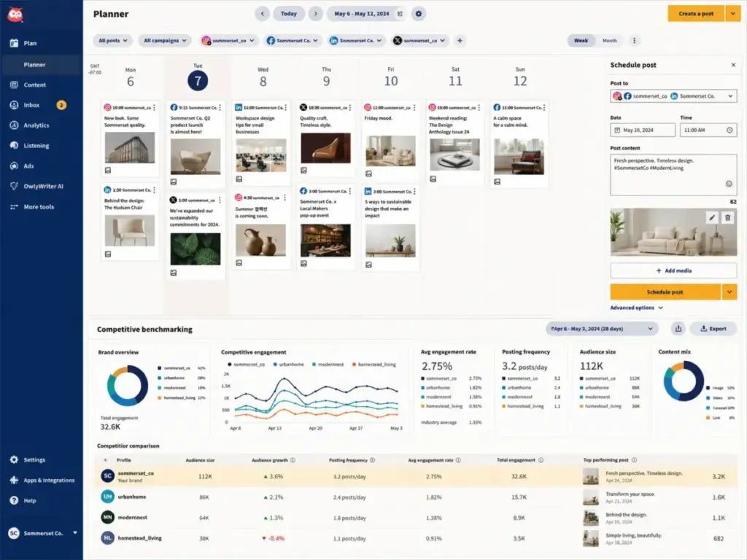The height and width of the screenshot is (560, 747).
Task: Open options for A calm space post
Action: point(544,108)
